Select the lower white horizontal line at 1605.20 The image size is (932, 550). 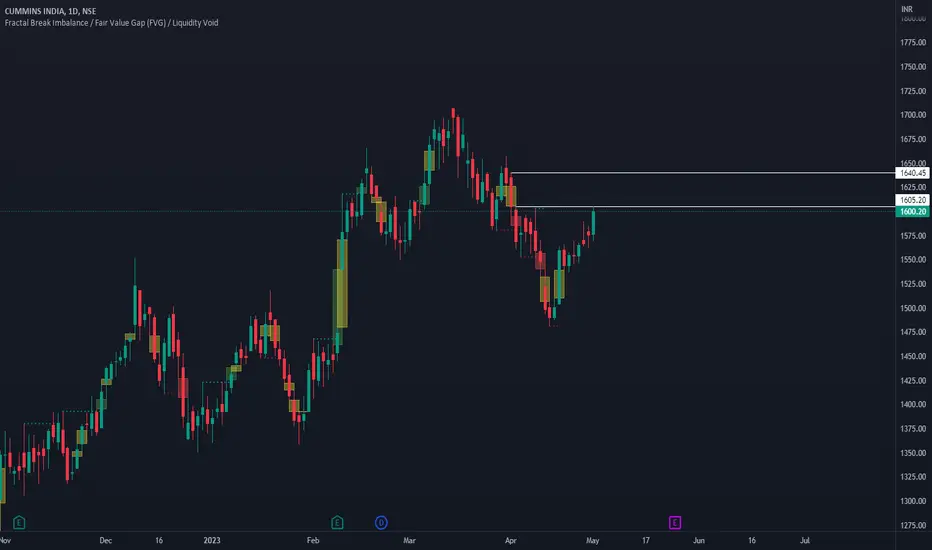click(x=706, y=206)
